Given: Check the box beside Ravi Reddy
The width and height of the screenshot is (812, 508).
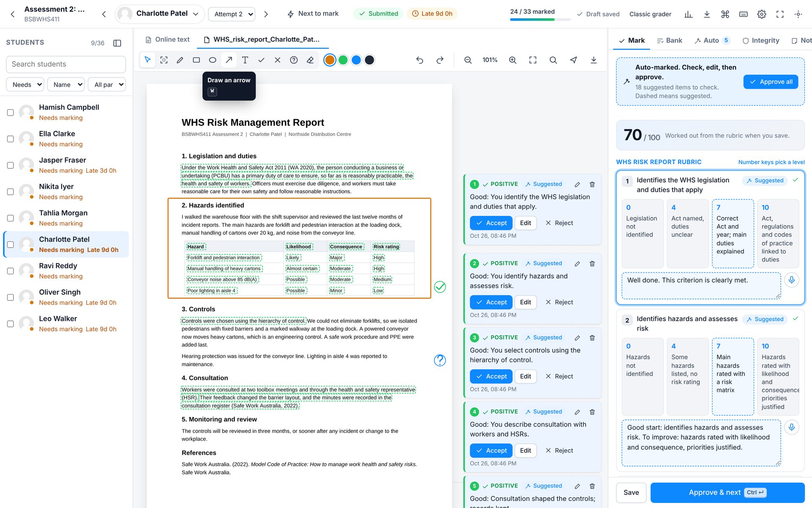Looking at the screenshot, I should [x=11, y=271].
